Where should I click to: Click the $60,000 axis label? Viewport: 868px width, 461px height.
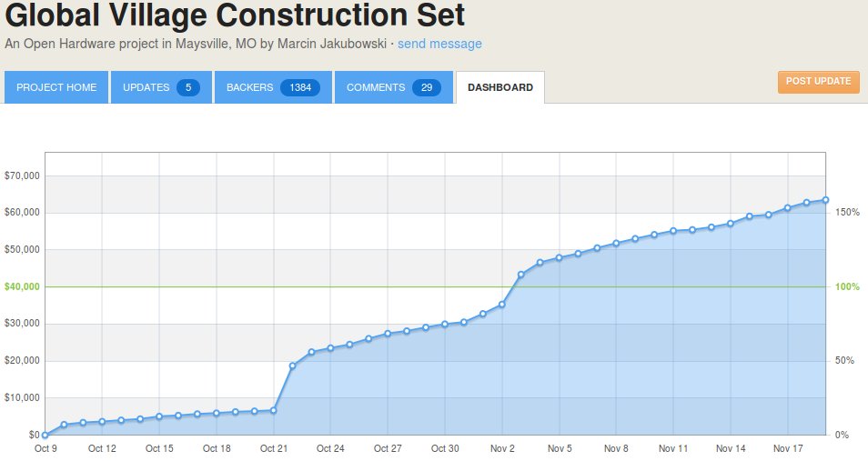pos(22,213)
